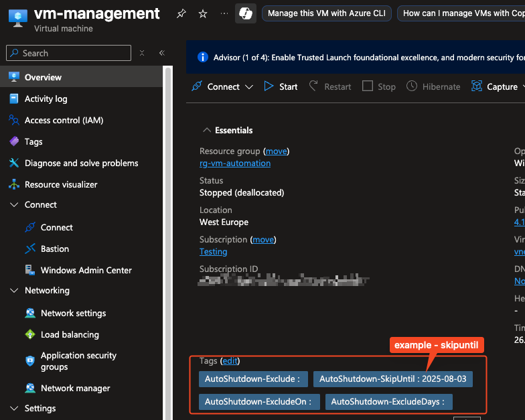
Task: Click the Network settings icon
Action: coord(30,313)
